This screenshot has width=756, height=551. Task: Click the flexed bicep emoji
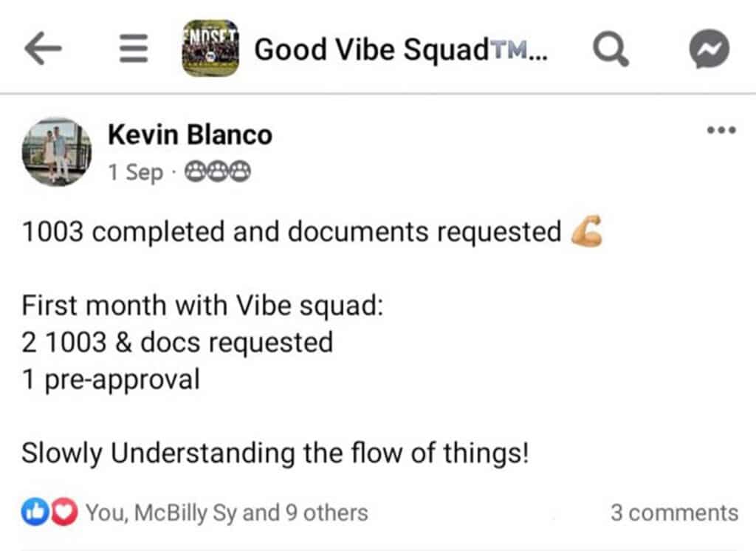point(587,231)
